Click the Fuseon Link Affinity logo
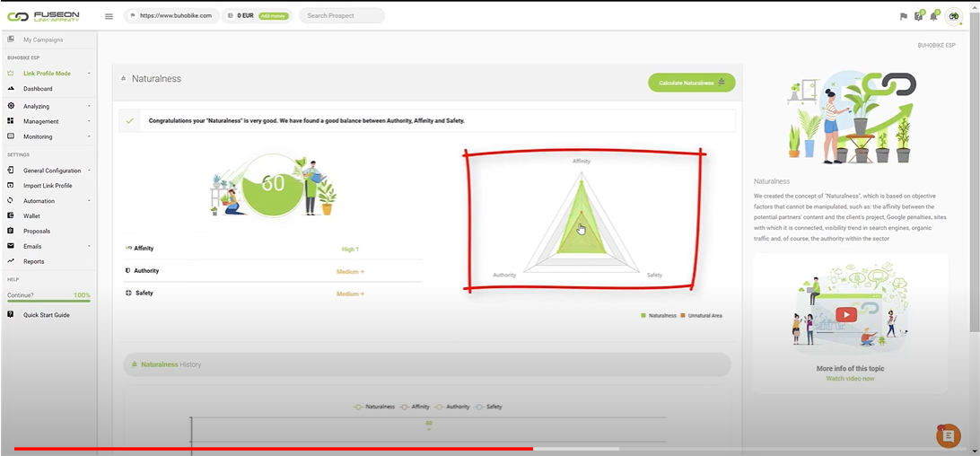Viewport: 980px width, 456px height. click(43, 16)
